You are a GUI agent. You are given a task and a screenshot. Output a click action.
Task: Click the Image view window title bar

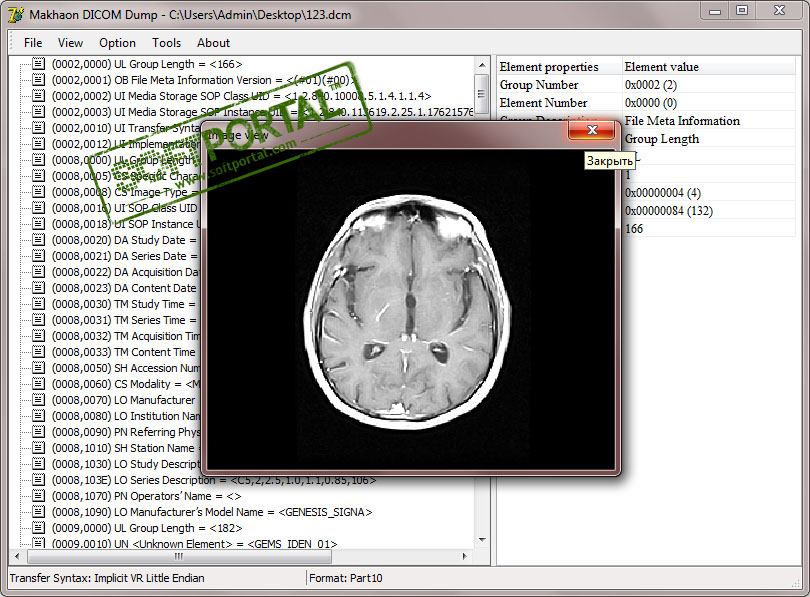point(385,135)
